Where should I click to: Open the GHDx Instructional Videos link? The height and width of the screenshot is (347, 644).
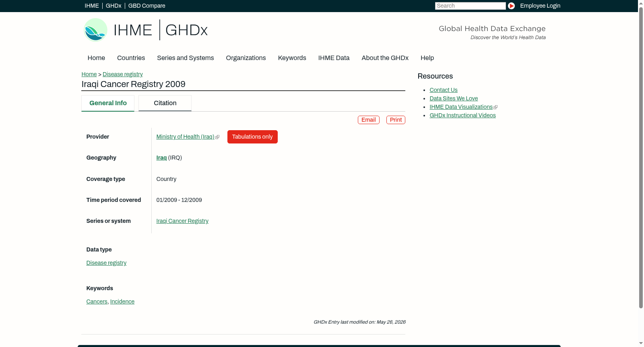tap(462, 115)
